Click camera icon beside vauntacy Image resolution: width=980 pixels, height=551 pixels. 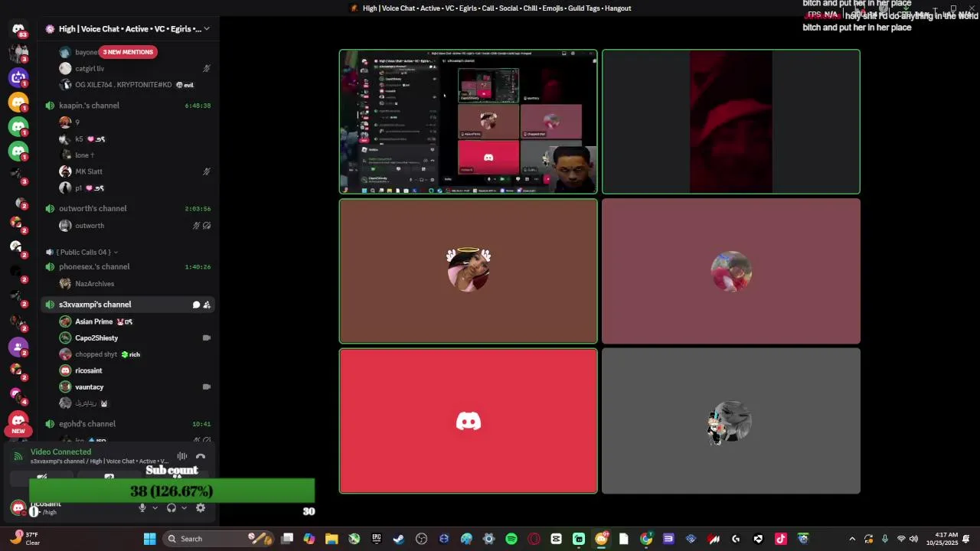(207, 386)
